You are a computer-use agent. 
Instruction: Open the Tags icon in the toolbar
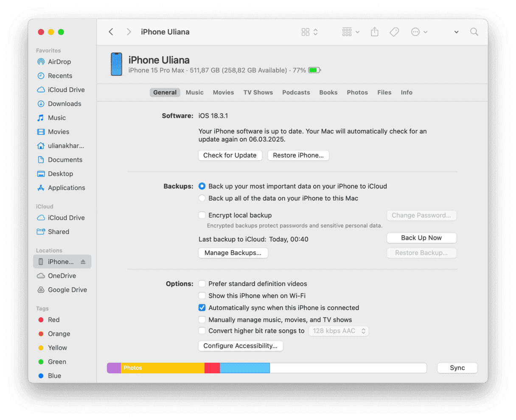pyautogui.click(x=394, y=31)
